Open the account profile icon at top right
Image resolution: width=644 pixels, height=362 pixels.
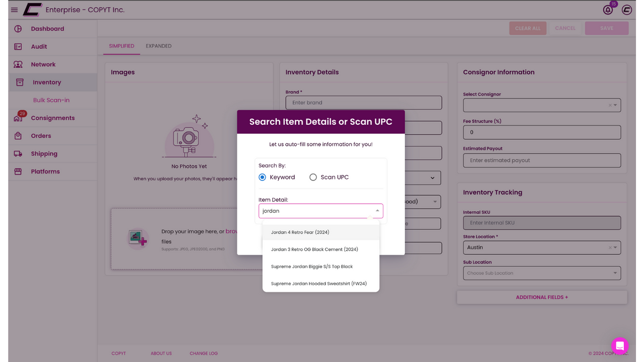(626, 10)
